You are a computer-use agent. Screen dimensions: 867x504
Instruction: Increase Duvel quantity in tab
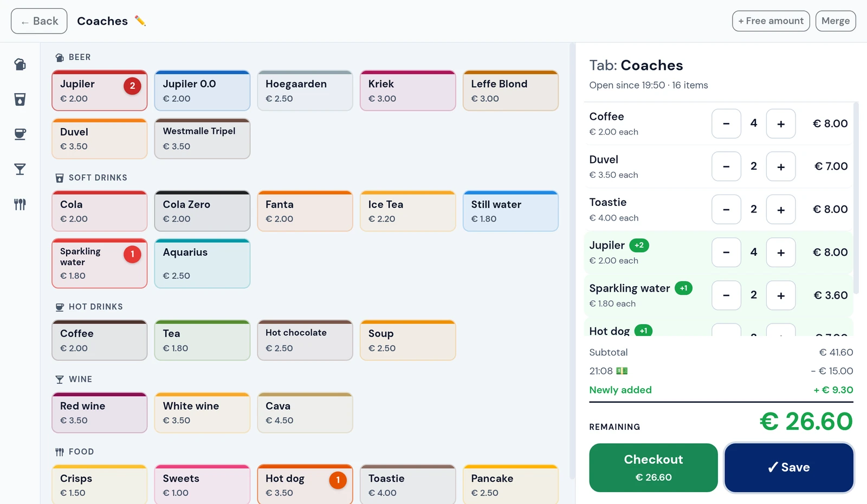click(x=781, y=166)
